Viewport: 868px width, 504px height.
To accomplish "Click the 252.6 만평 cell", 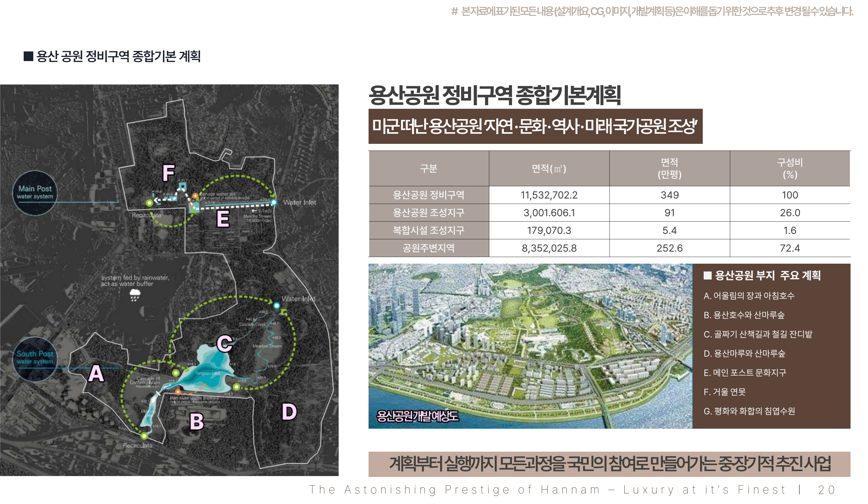I will click(670, 248).
